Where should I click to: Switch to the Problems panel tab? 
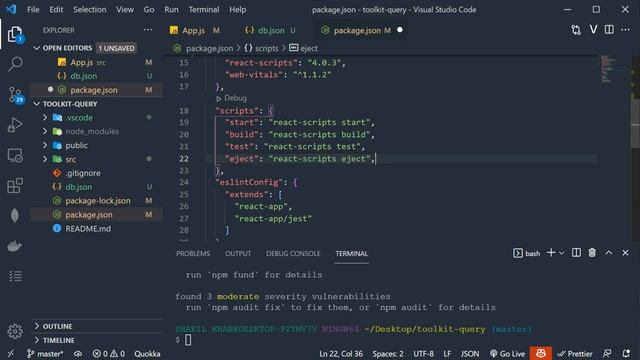193,253
